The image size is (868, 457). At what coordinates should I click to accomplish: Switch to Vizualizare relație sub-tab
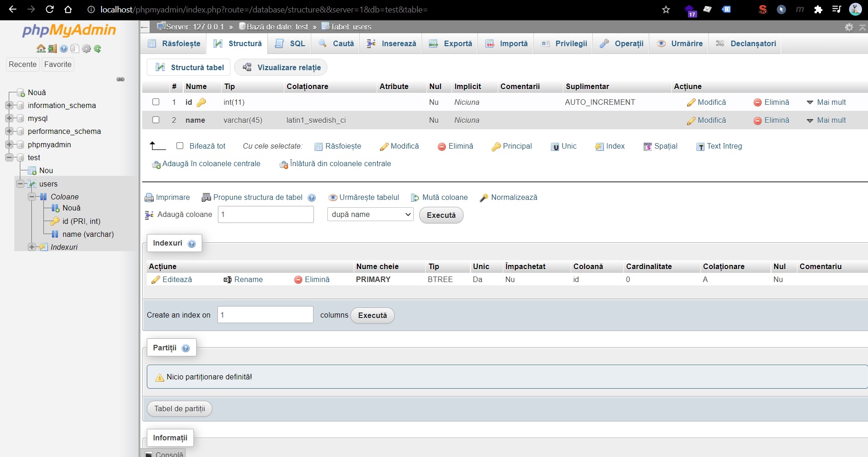point(281,67)
